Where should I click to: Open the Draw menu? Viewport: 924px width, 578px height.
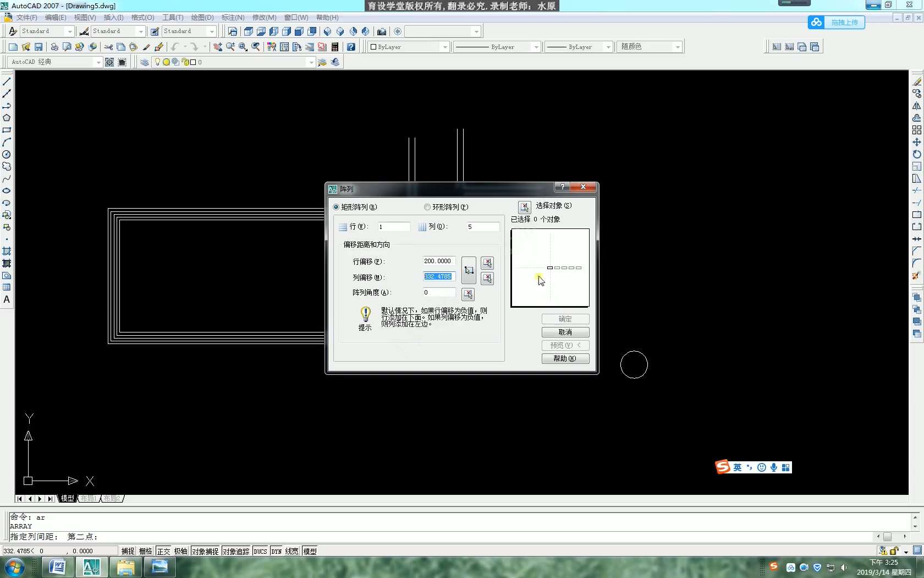[202, 18]
